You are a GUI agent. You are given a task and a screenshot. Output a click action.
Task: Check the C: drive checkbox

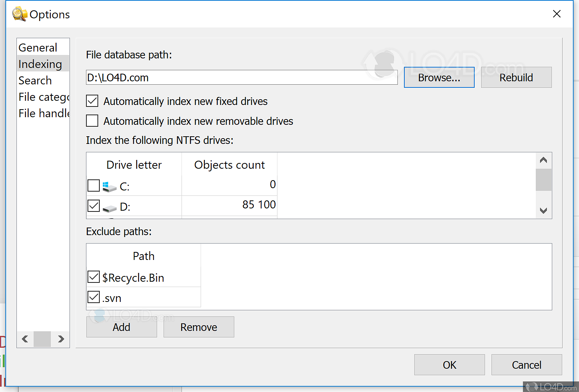(x=94, y=186)
